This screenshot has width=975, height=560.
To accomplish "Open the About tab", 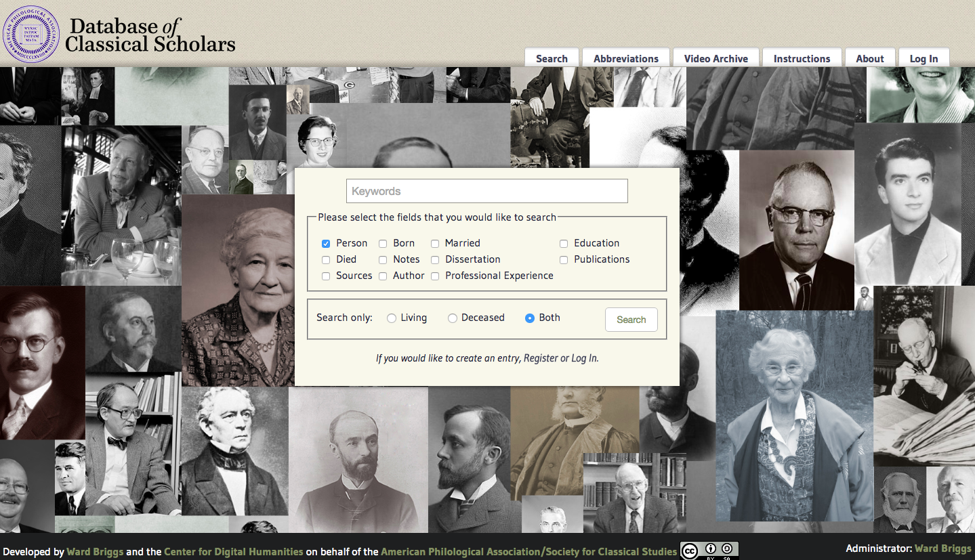I will click(x=870, y=58).
